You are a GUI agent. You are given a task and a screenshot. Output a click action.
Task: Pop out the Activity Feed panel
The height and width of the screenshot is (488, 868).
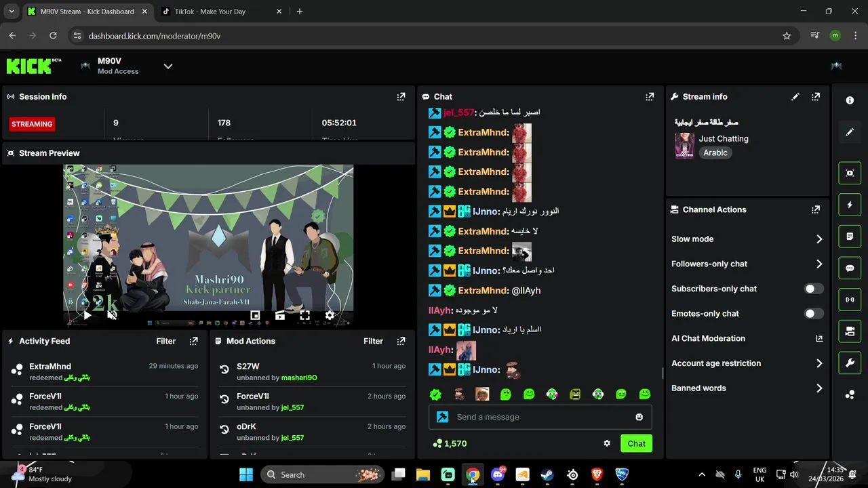[x=194, y=342]
